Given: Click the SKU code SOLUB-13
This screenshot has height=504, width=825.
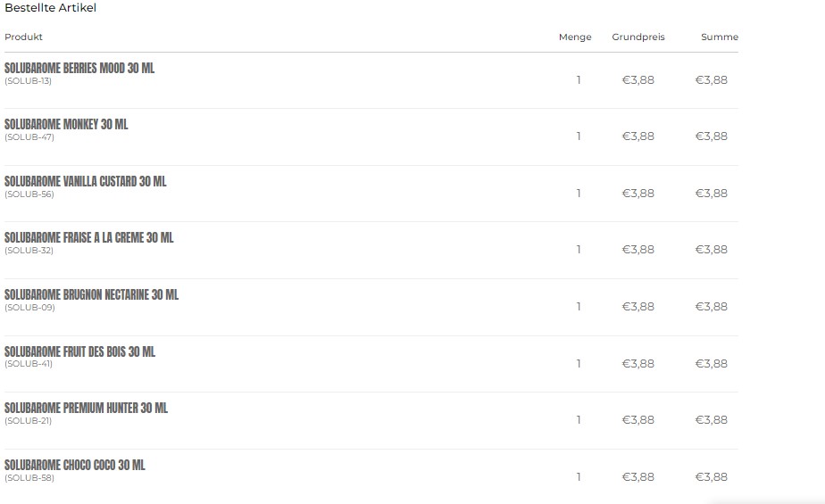Looking at the screenshot, I should (x=29, y=81).
